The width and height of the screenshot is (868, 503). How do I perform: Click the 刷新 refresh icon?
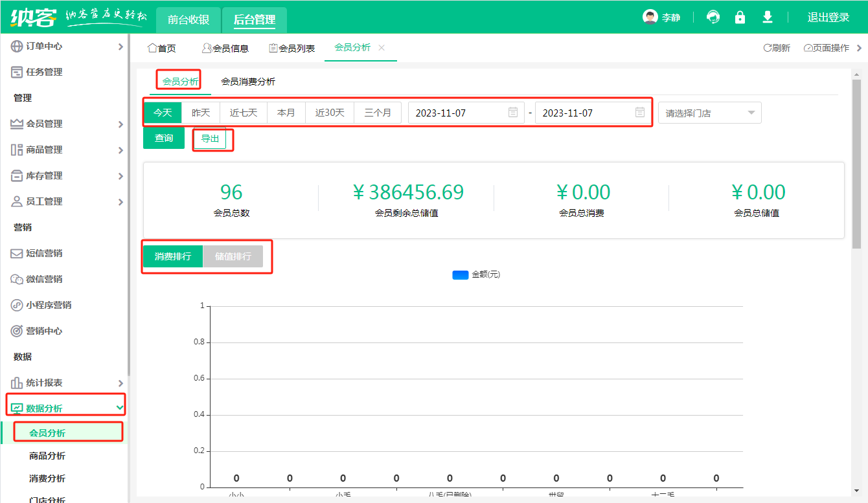coord(768,48)
